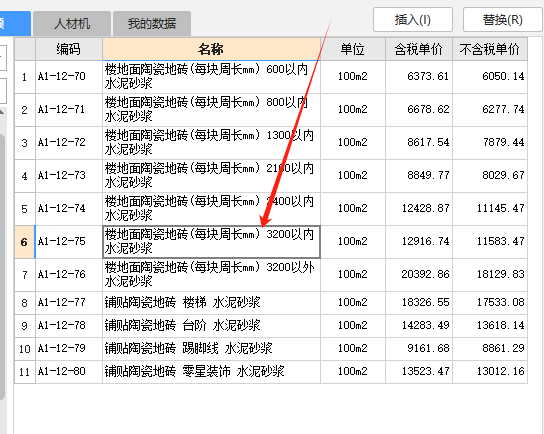544x434 pixels.
Task: Click the 不含税单价 column header
Action: [490, 49]
